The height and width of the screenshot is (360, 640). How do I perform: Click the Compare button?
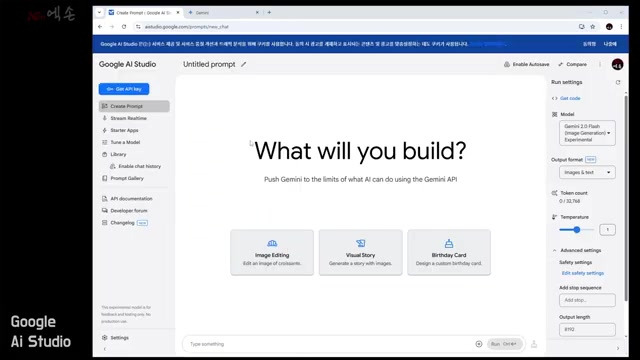[x=573, y=64]
